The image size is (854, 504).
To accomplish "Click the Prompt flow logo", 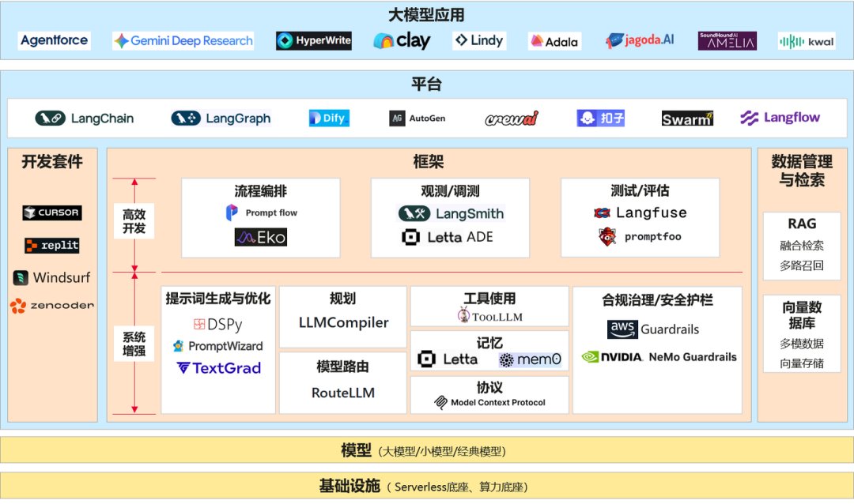I will (x=262, y=213).
